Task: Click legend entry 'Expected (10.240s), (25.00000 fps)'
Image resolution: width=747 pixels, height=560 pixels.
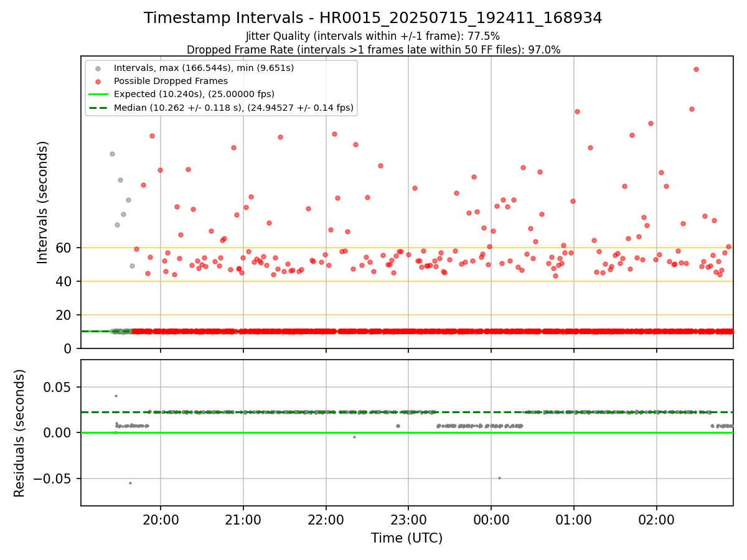Action: coord(194,94)
